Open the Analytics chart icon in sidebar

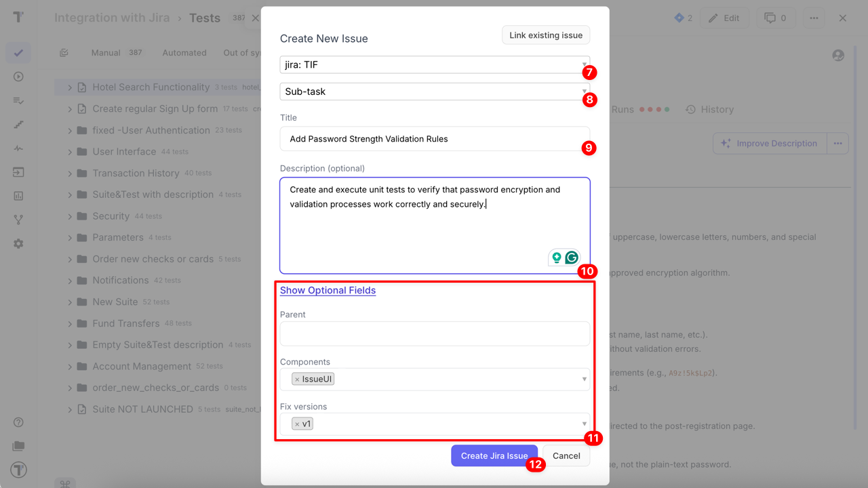click(x=18, y=196)
